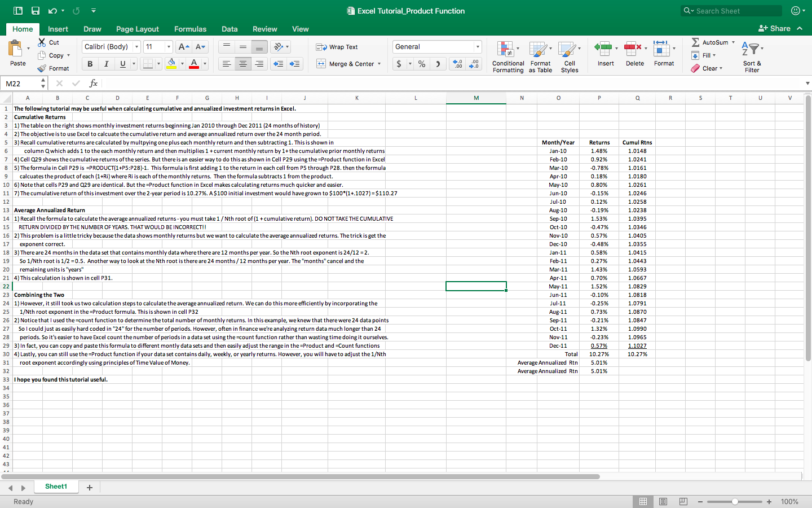Image resolution: width=812 pixels, height=508 pixels.
Task: Enable center text alignment
Action: [x=242, y=64]
